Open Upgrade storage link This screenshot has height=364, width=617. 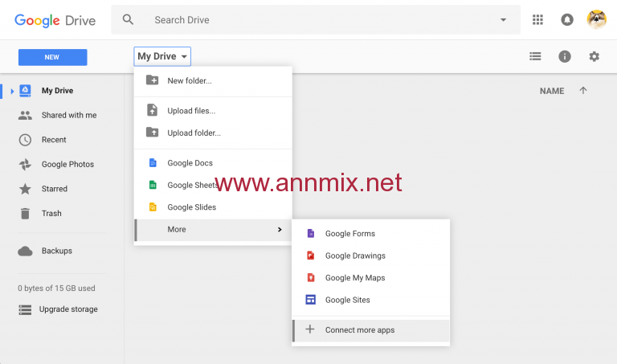pyautogui.click(x=68, y=309)
